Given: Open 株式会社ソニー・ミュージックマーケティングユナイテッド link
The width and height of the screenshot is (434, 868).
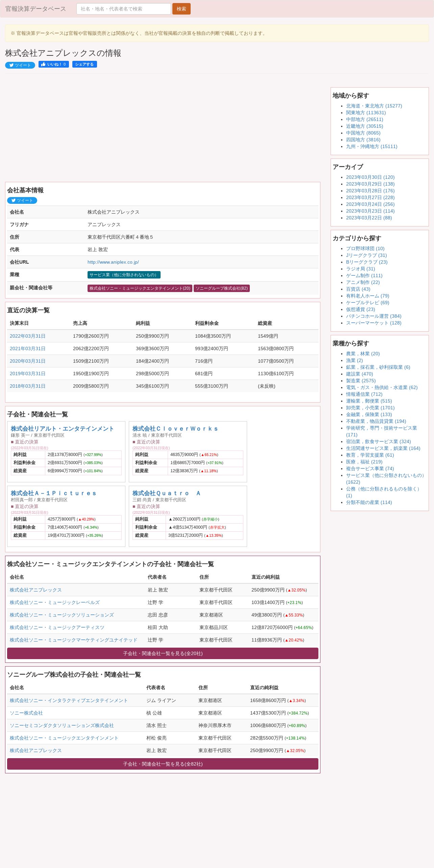Looking at the screenshot, I should (74, 640).
